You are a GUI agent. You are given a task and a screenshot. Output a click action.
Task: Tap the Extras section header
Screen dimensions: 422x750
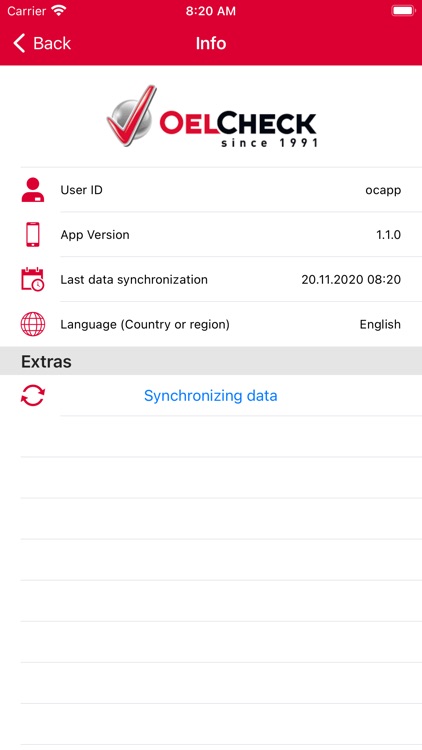[x=211, y=361]
